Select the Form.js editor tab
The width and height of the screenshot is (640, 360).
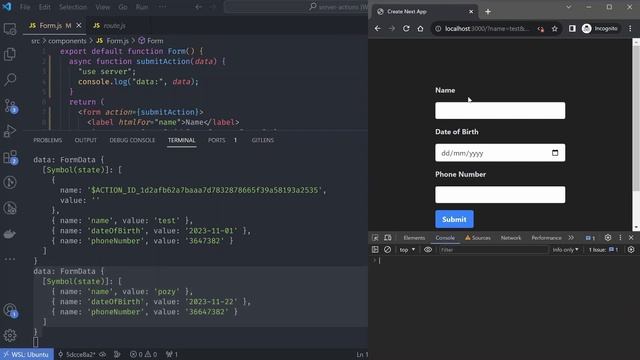click(50, 25)
